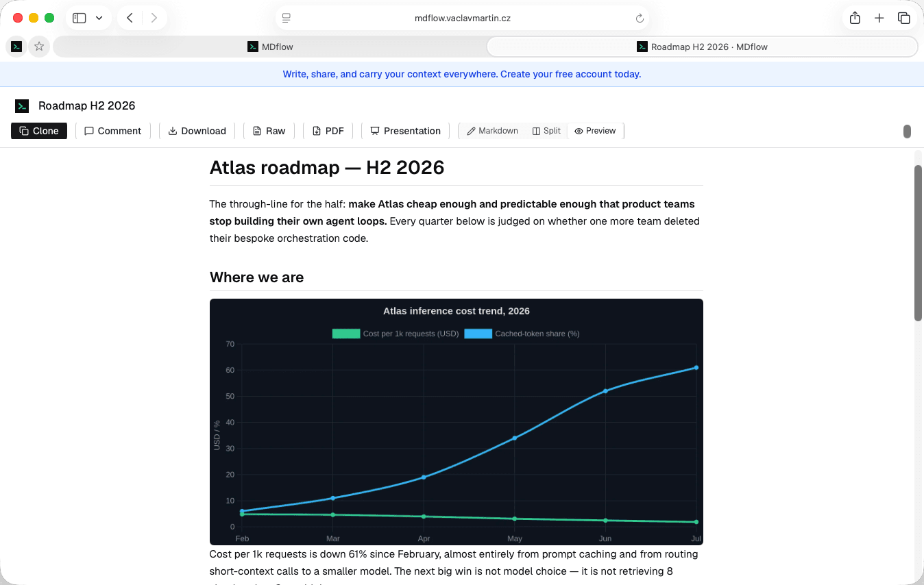Switch to the MDflow tab
This screenshot has width=924, height=585.
click(270, 47)
